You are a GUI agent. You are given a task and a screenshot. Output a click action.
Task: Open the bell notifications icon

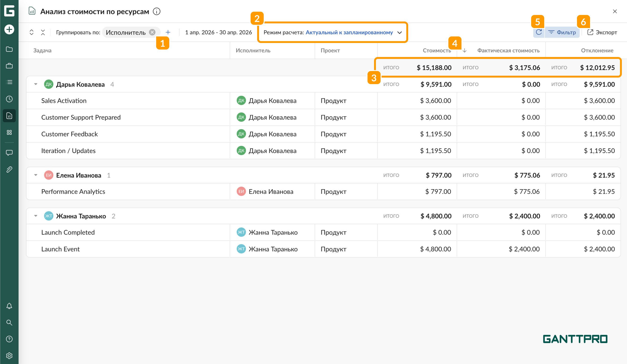pyautogui.click(x=9, y=306)
